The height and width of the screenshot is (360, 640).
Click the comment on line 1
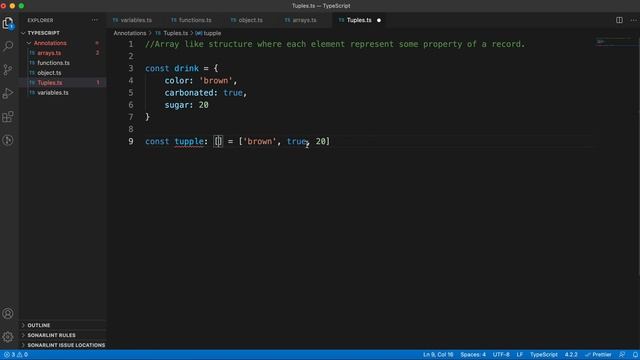(x=335, y=44)
